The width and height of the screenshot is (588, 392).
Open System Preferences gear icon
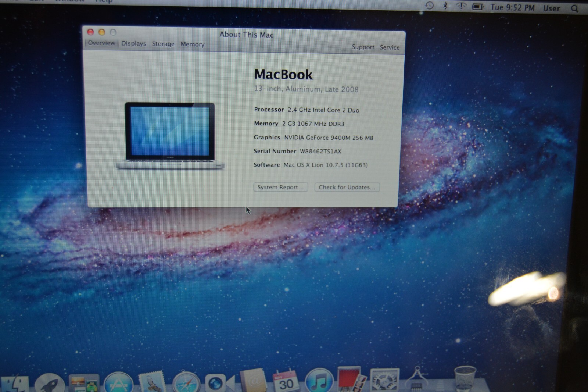[384, 380]
